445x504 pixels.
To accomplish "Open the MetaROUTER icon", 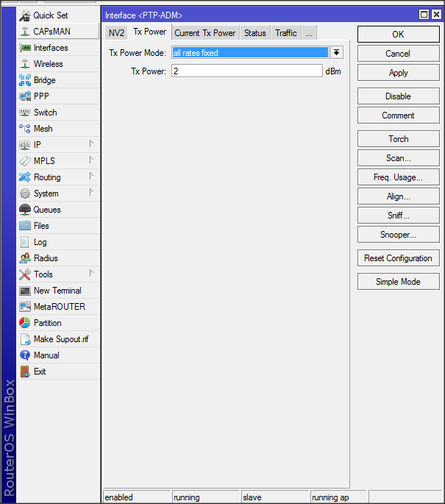I will 25,307.
